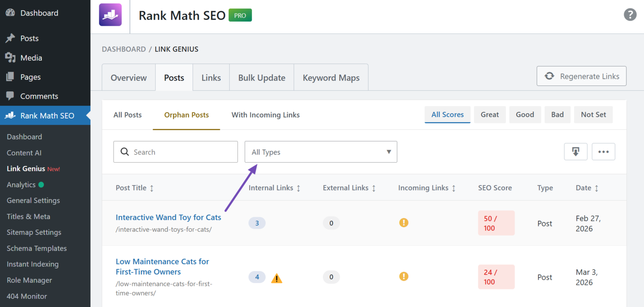This screenshot has width=644, height=307.
Task: Open Low Maintenance Cats for First-Time Owners post
Action: (x=162, y=267)
